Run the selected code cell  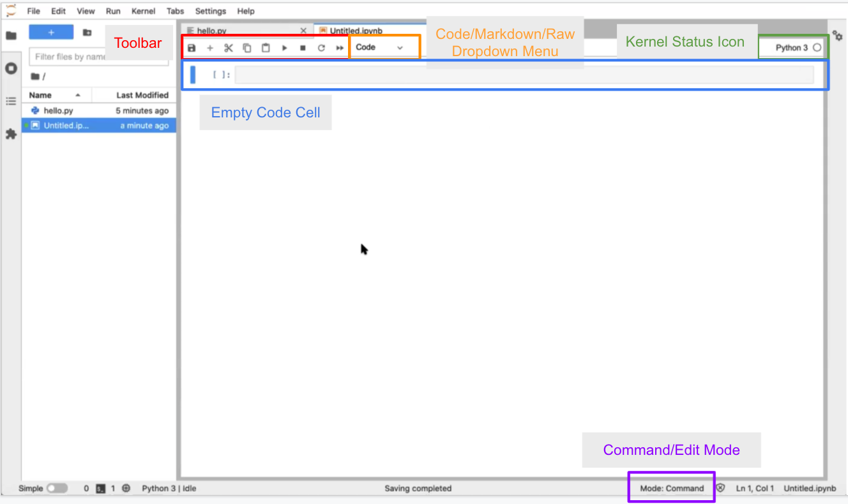(284, 47)
